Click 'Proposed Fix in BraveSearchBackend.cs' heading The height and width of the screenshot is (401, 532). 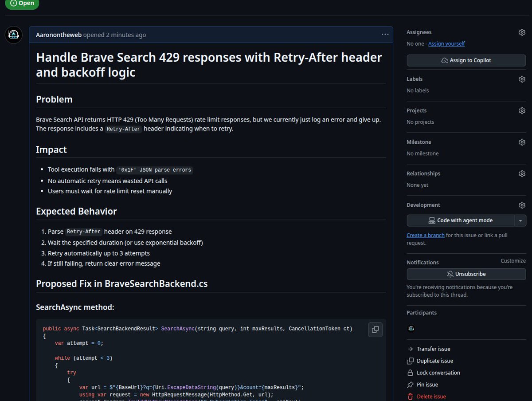click(122, 284)
